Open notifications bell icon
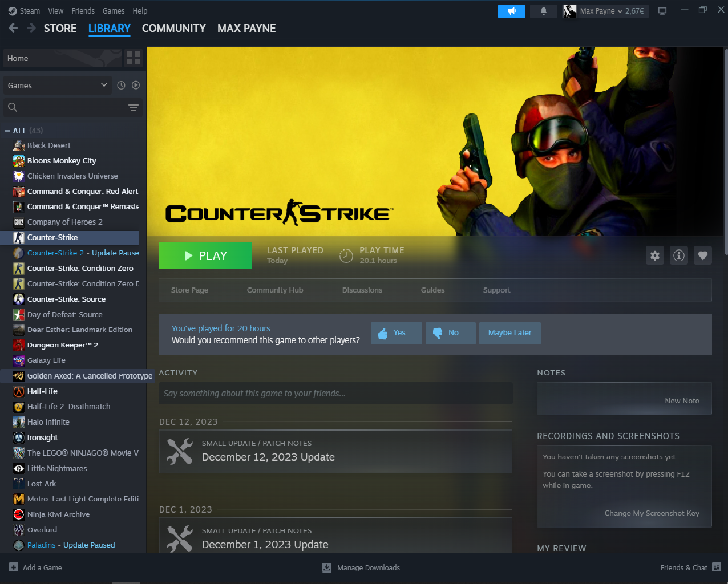 [543, 11]
